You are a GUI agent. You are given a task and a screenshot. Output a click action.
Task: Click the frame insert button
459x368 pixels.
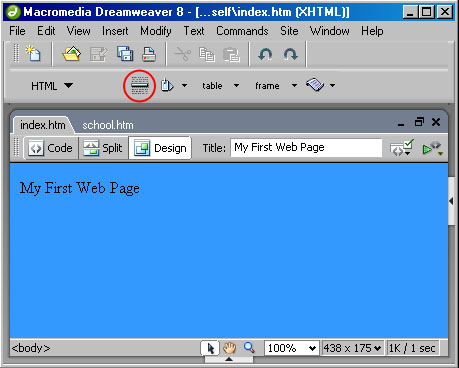pyautogui.click(x=267, y=86)
